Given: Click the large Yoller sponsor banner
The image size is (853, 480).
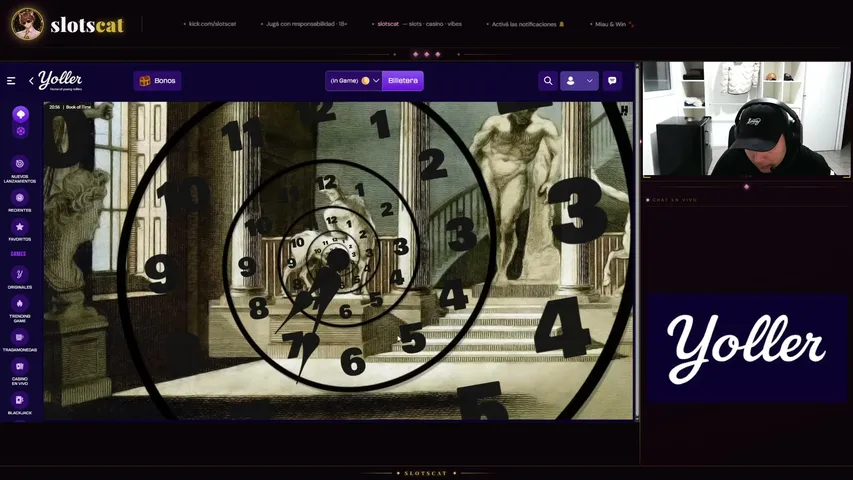Looking at the screenshot, I should [x=746, y=348].
